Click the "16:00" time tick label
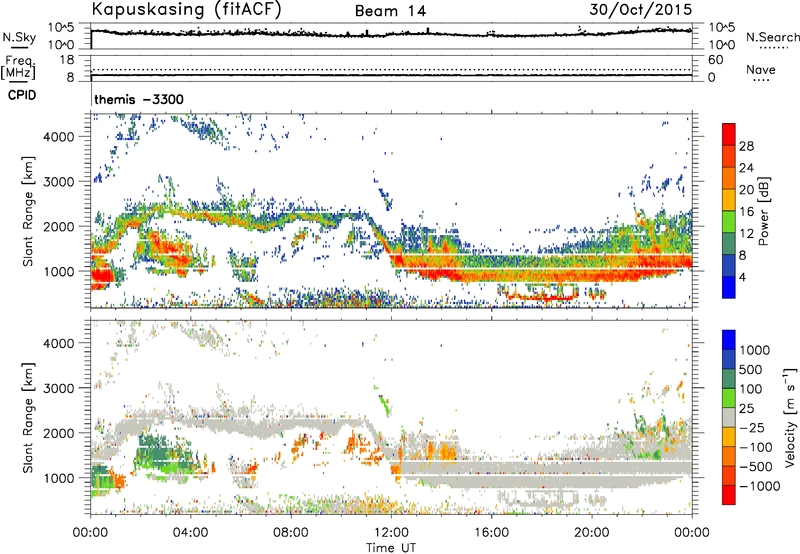Image resolution: width=800 pixels, height=554 pixels. tap(491, 533)
